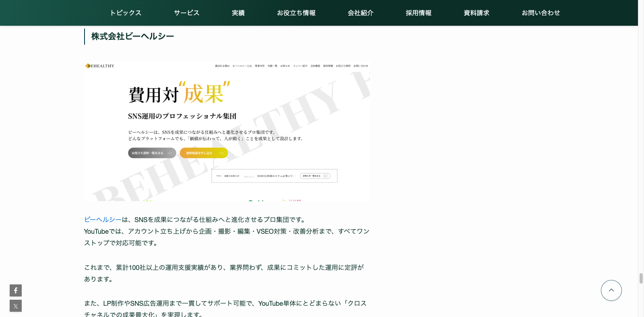
Task: Share the page via X icon
Action: coord(16,306)
